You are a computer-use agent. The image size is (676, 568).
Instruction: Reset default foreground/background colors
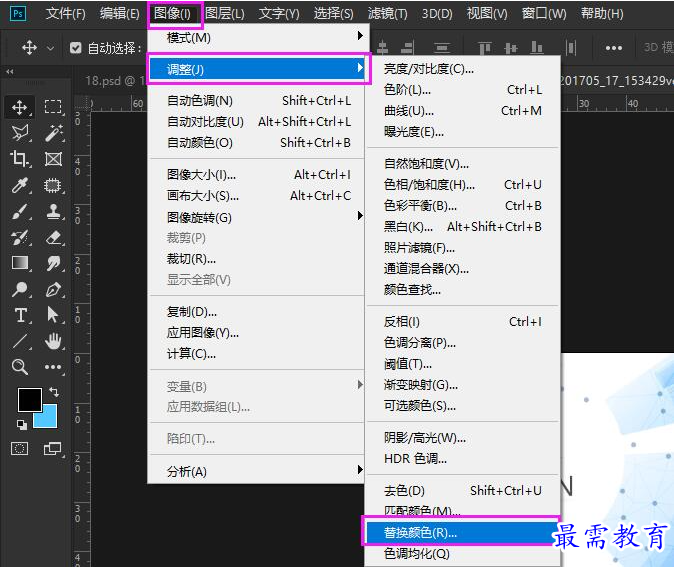point(22,425)
